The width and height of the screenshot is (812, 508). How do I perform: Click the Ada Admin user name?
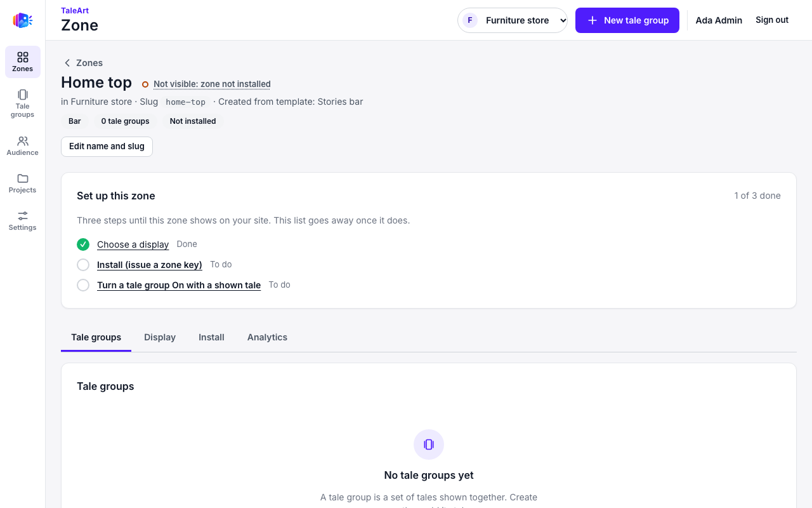(x=719, y=20)
